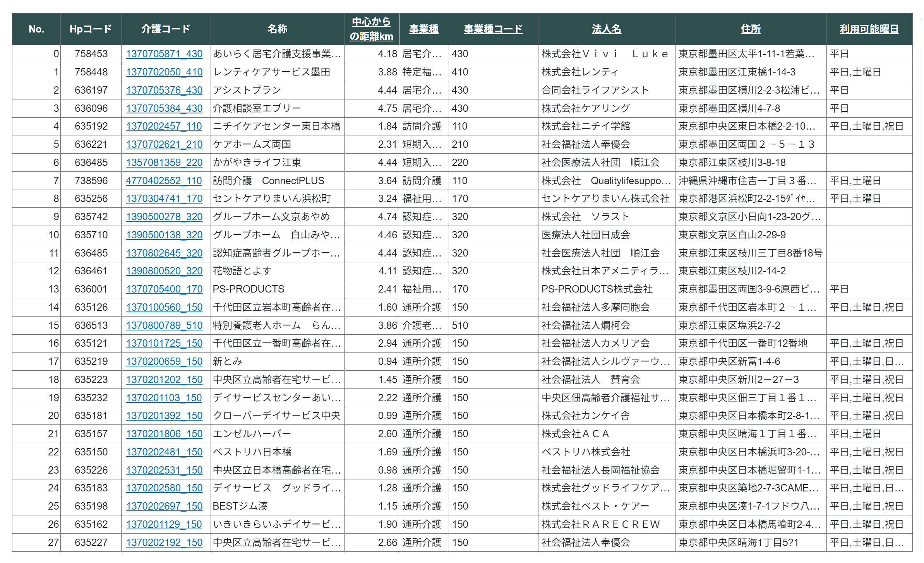Sort by 中心からの距離km column header
This screenshot has height=563, width=924.
click(371, 29)
